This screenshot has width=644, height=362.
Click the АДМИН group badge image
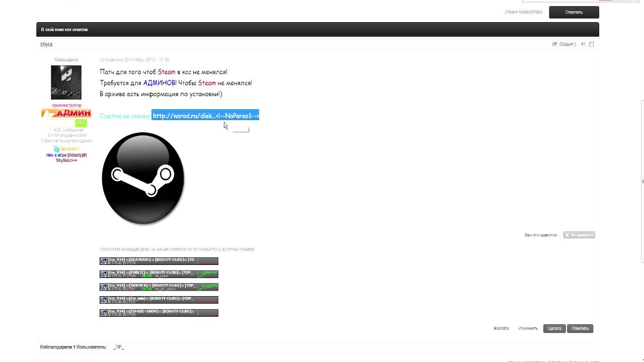[x=66, y=113]
